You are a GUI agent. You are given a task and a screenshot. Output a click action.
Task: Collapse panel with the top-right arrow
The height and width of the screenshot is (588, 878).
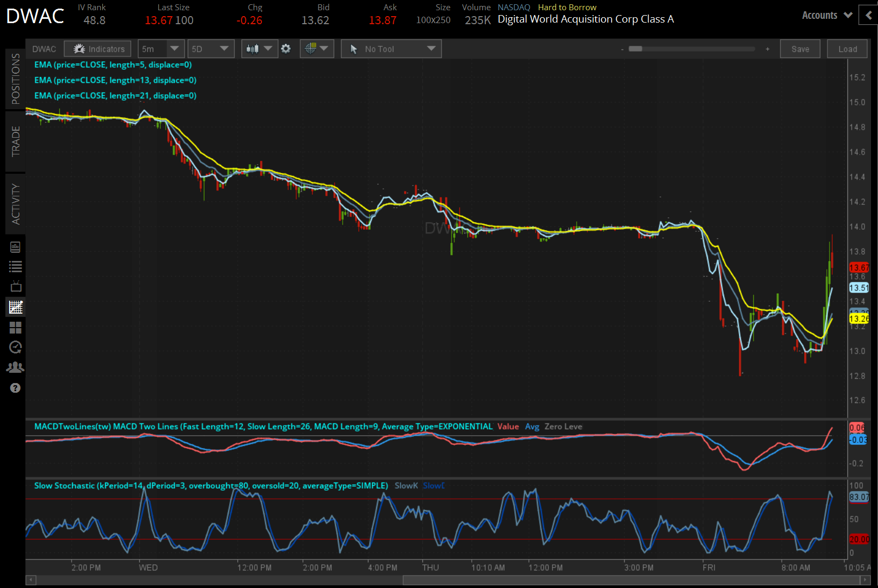(868, 16)
